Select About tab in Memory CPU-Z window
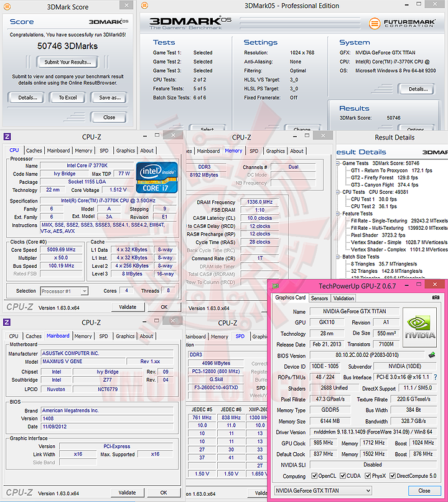 pos(296,151)
